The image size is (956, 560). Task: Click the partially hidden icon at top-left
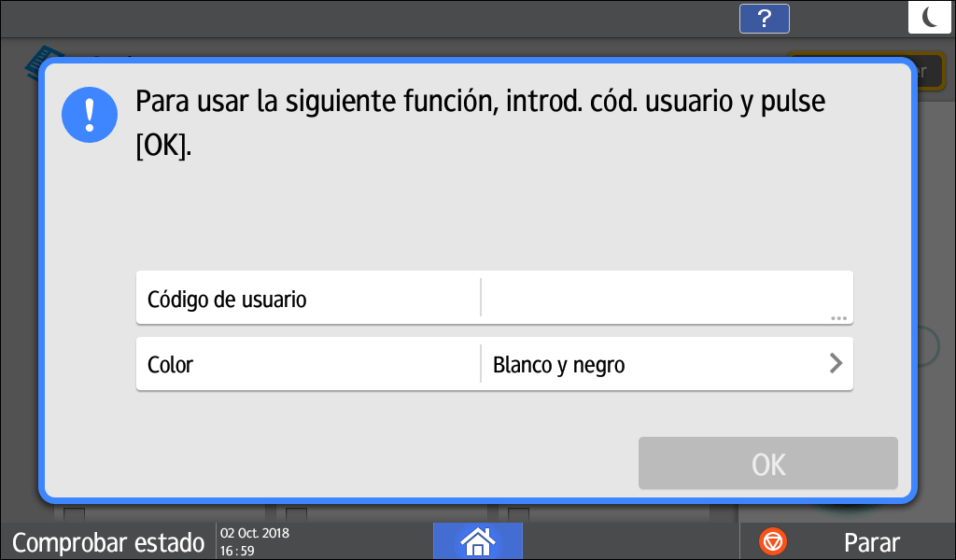pos(35,58)
